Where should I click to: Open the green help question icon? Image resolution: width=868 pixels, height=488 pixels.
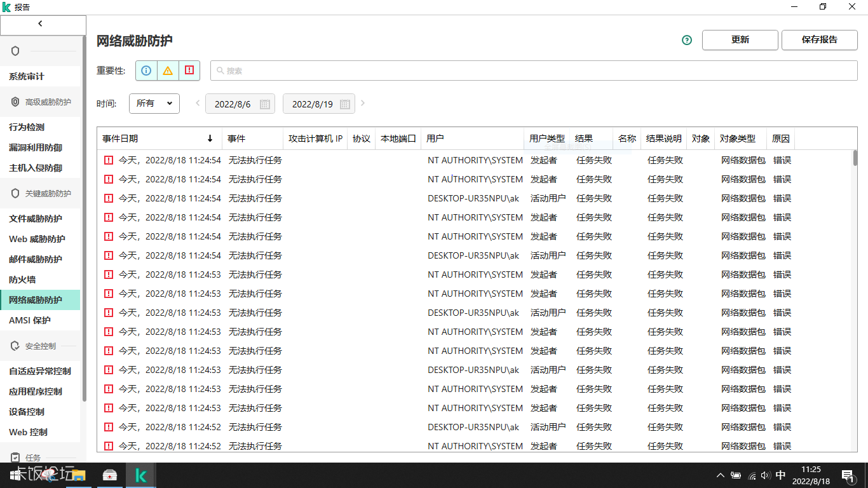click(686, 40)
